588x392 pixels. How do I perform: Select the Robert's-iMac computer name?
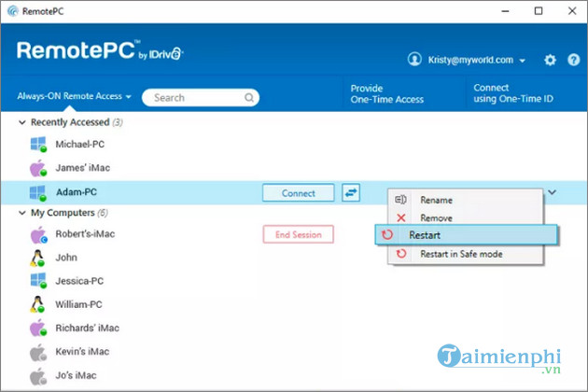click(85, 234)
